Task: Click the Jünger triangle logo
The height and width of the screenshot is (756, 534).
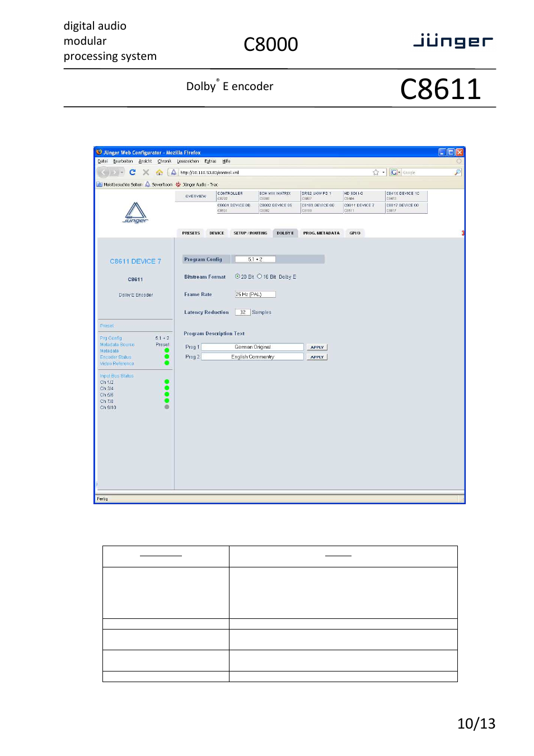Action: tap(135, 213)
